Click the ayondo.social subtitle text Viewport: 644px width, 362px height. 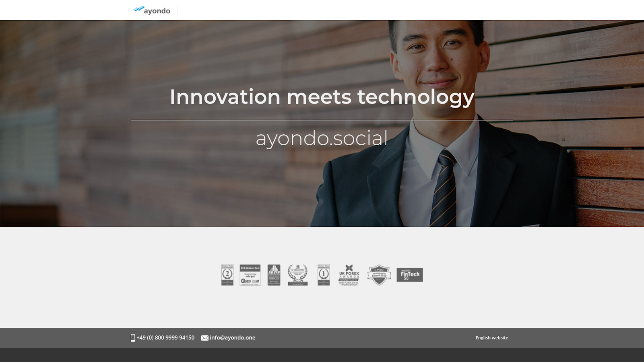(322, 139)
